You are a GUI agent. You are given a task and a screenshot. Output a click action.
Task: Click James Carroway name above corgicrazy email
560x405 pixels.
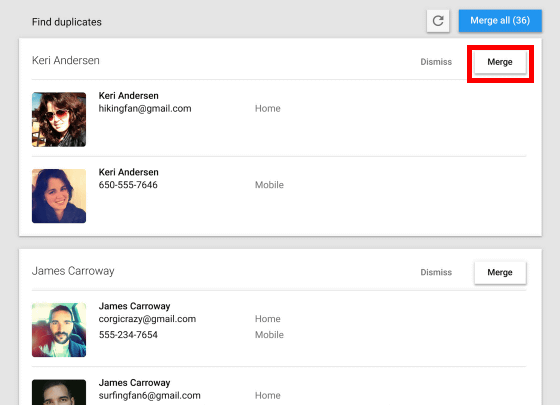(x=134, y=306)
